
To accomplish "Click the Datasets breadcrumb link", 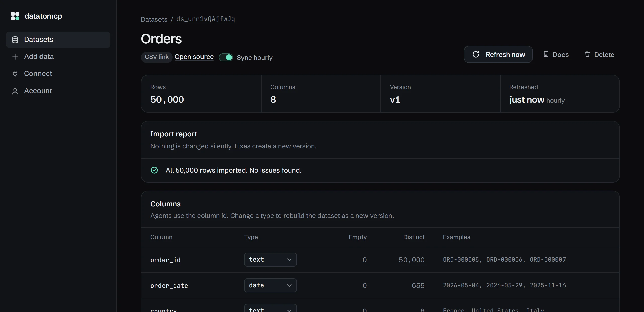I will point(154,19).
